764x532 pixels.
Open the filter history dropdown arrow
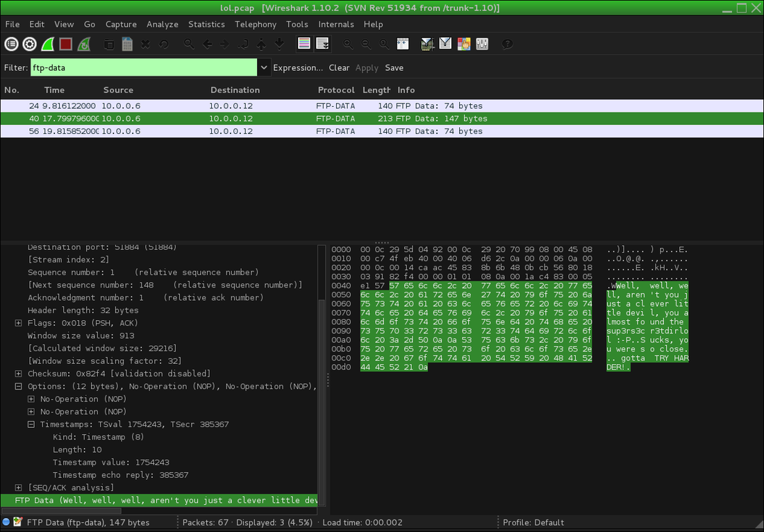point(264,68)
